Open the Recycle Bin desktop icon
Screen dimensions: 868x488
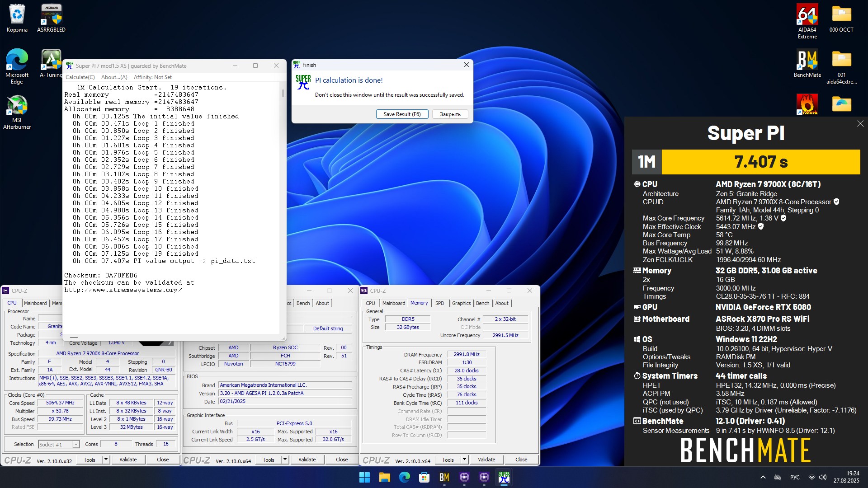(x=17, y=18)
